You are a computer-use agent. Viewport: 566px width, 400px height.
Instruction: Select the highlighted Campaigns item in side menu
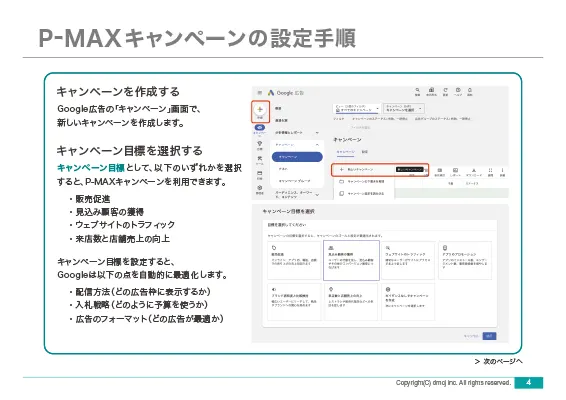pos(297,157)
